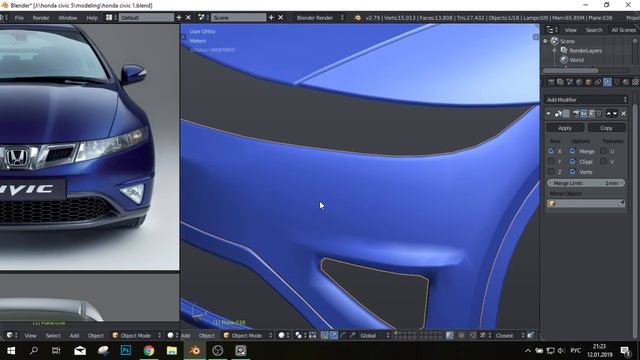Copy the Mirror modifier
The width and height of the screenshot is (640, 360).
tap(607, 128)
